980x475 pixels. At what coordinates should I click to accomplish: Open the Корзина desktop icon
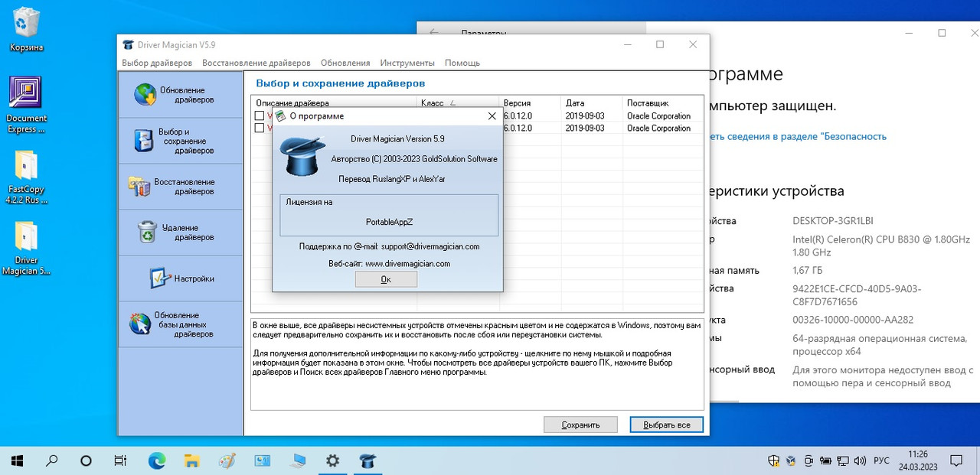tap(26, 30)
